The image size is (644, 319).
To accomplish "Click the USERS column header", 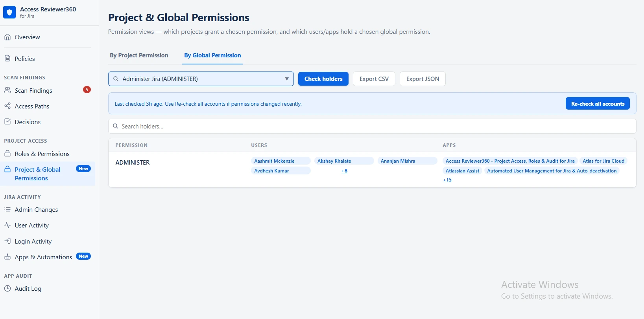I will 259,145.
